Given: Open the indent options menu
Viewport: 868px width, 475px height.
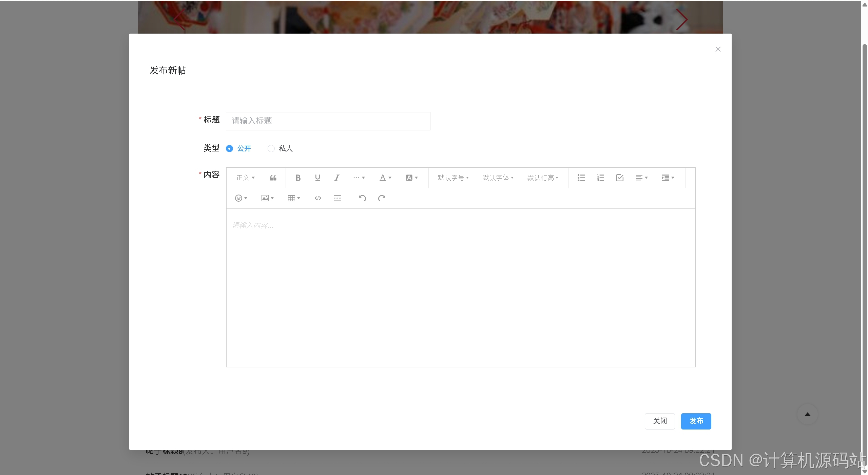Looking at the screenshot, I should [668, 178].
